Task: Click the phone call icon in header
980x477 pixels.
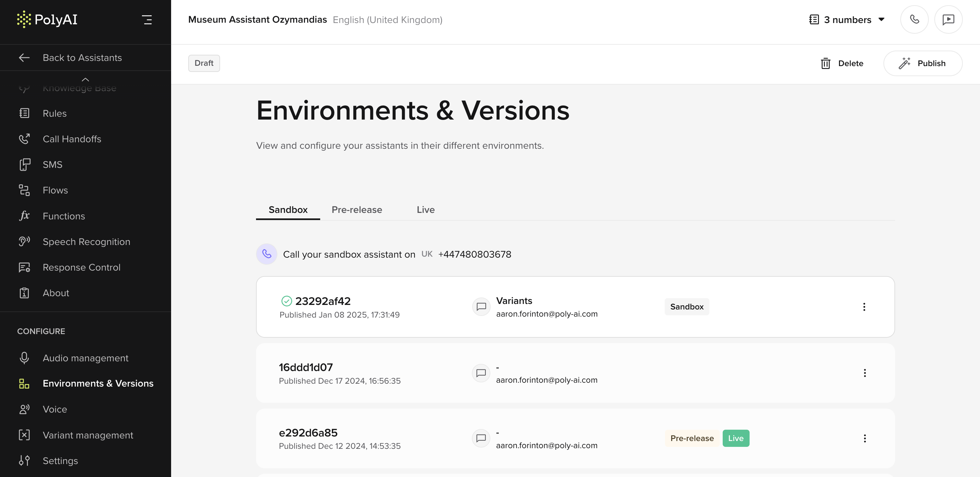Action: click(x=914, y=19)
